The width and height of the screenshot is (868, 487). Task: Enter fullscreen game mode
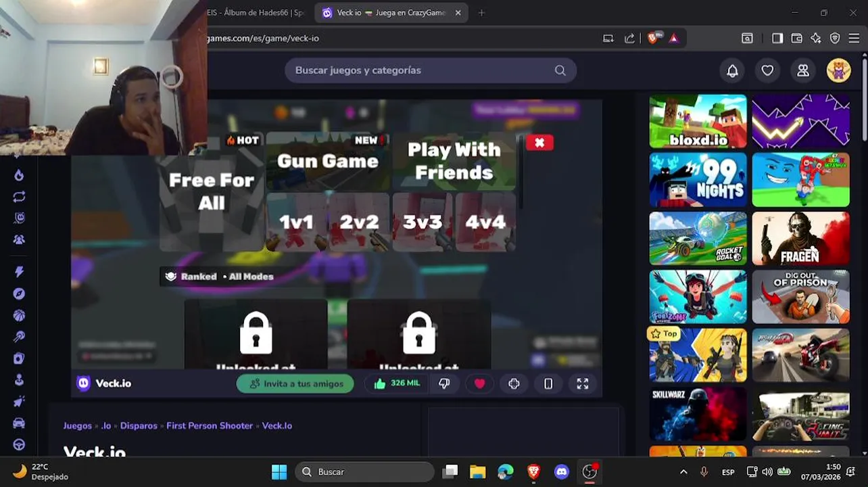click(x=583, y=384)
